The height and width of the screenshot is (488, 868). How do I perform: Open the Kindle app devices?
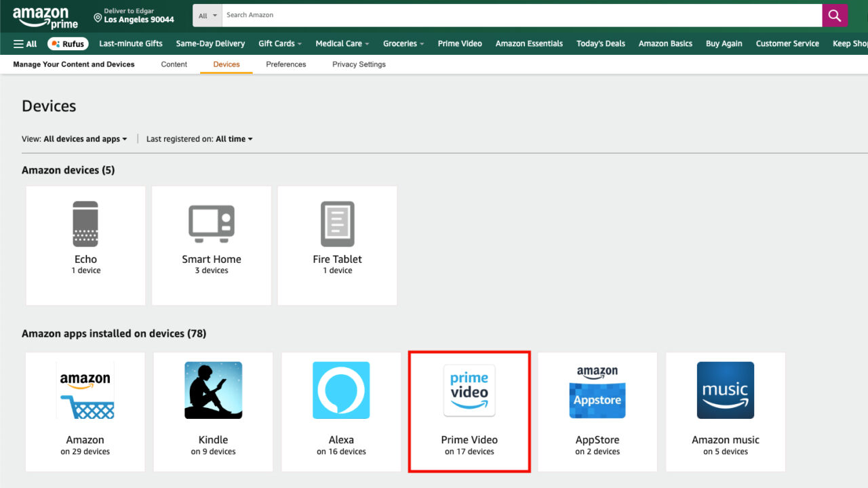213,411
